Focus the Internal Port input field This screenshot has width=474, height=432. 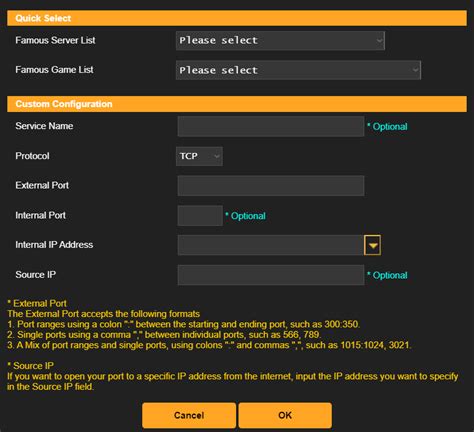(x=200, y=216)
